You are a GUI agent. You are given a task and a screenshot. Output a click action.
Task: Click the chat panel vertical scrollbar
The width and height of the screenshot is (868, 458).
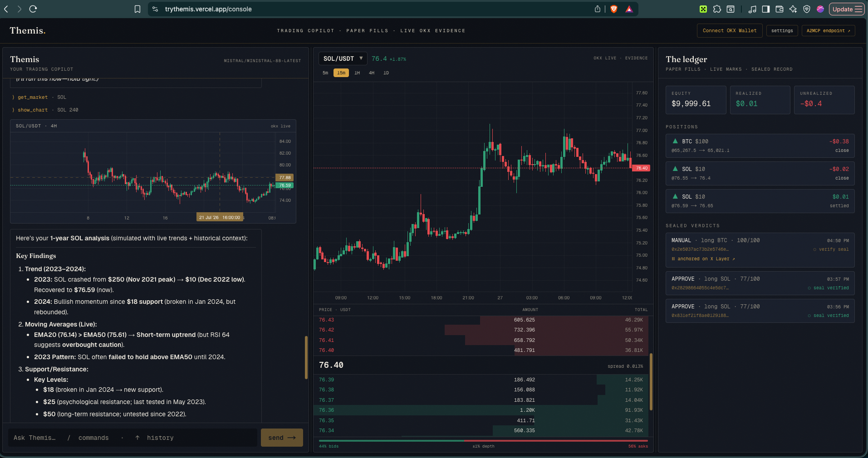click(306, 357)
